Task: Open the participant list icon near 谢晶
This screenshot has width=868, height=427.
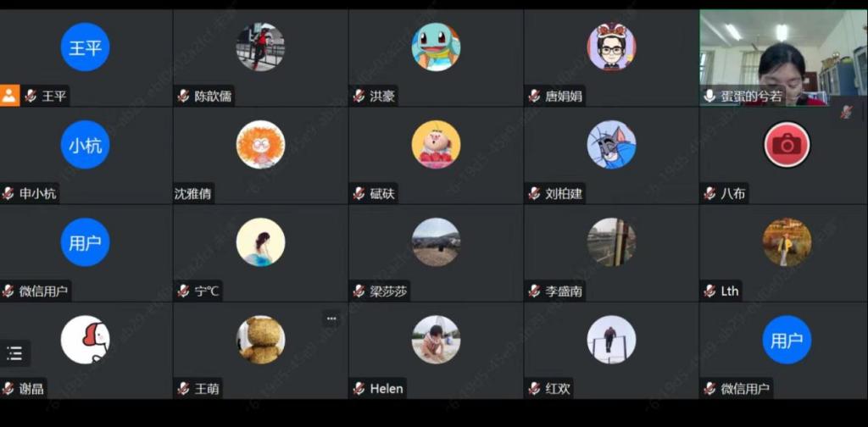Action: click(14, 353)
